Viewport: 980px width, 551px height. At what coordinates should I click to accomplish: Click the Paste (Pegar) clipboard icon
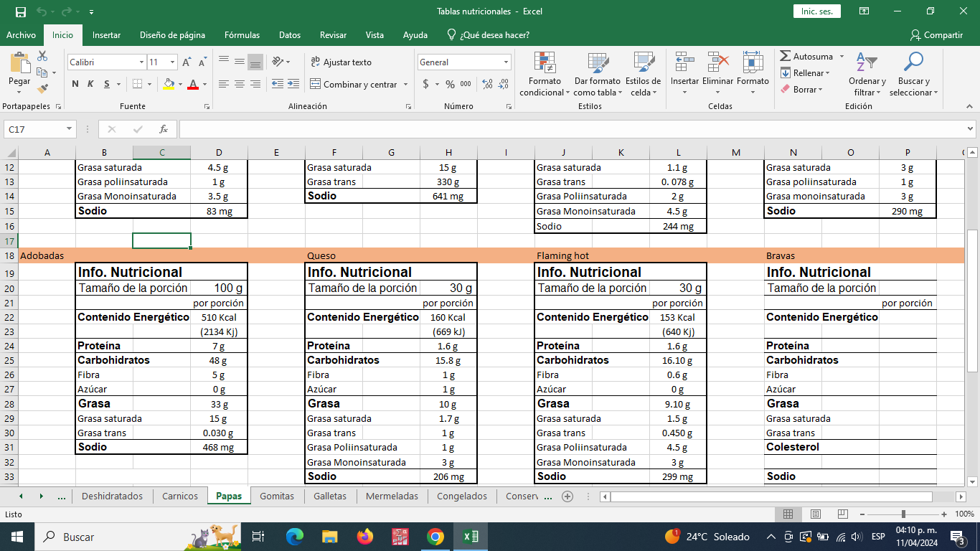pyautogui.click(x=20, y=63)
